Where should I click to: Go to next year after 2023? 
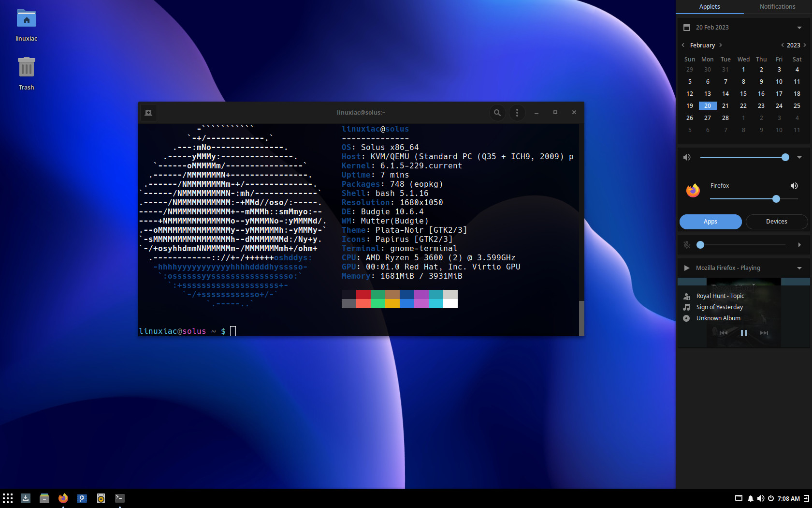[805, 45]
